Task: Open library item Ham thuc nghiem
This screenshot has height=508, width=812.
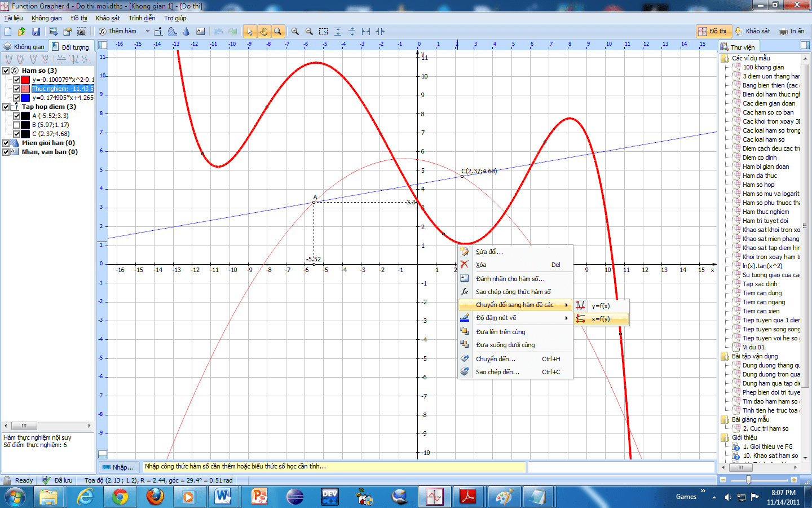Action: [x=766, y=212]
